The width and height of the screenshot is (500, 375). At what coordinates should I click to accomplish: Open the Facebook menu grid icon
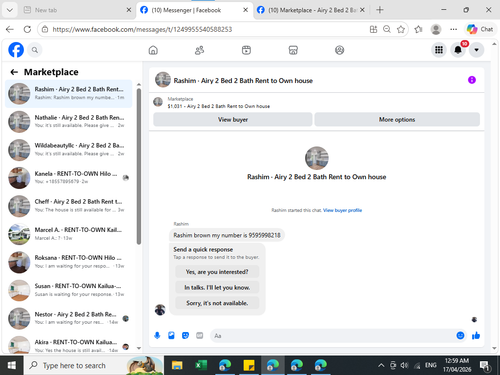coord(439,50)
